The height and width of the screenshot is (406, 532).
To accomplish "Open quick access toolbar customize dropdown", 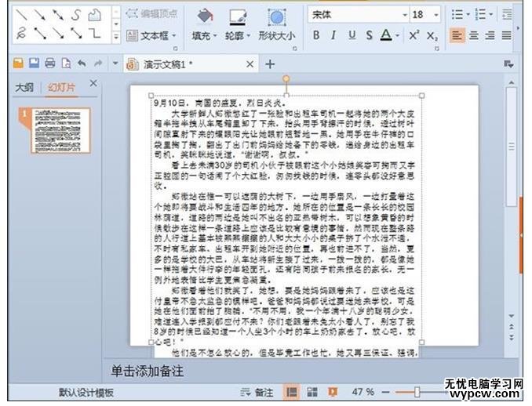I will [115, 63].
